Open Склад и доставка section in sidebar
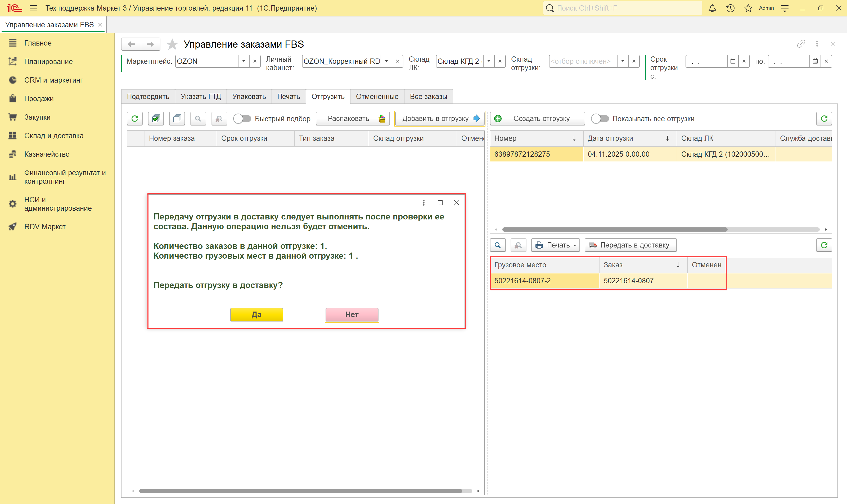Image resolution: width=847 pixels, height=504 pixels. coord(54,136)
